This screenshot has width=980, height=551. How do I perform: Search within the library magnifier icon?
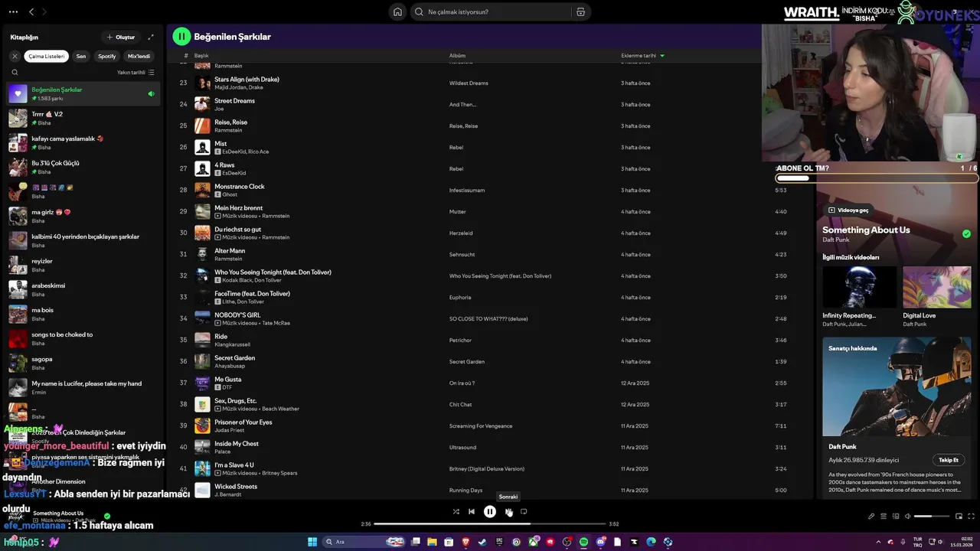point(15,73)
